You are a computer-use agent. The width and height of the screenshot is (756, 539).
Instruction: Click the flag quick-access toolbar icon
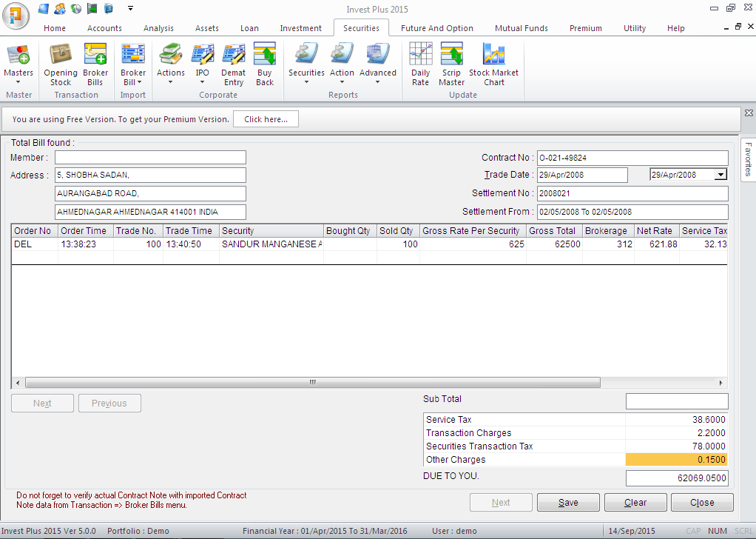[x=92, y=8]
